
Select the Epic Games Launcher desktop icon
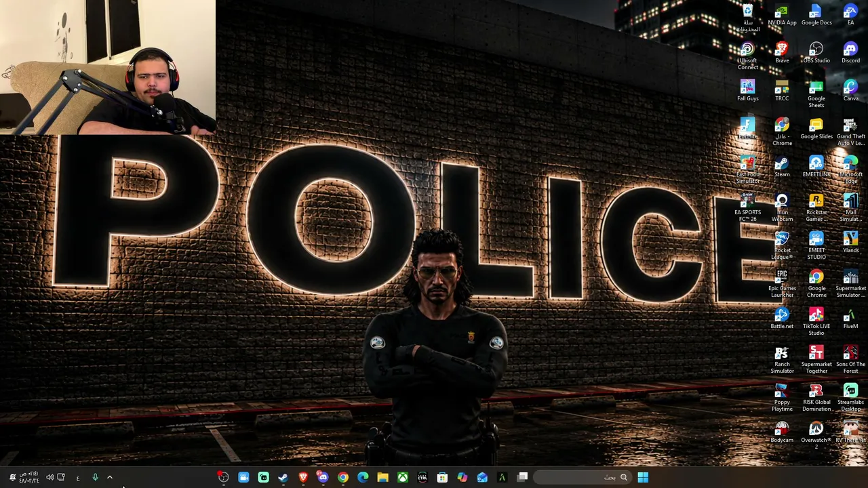pos(782,284)
